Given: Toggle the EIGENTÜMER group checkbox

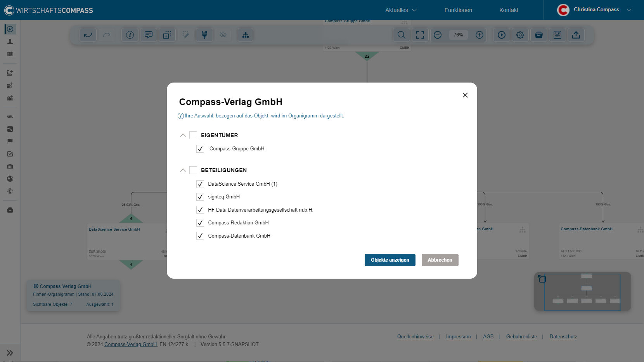Looking at the screenshot, I should pos(193,135).
